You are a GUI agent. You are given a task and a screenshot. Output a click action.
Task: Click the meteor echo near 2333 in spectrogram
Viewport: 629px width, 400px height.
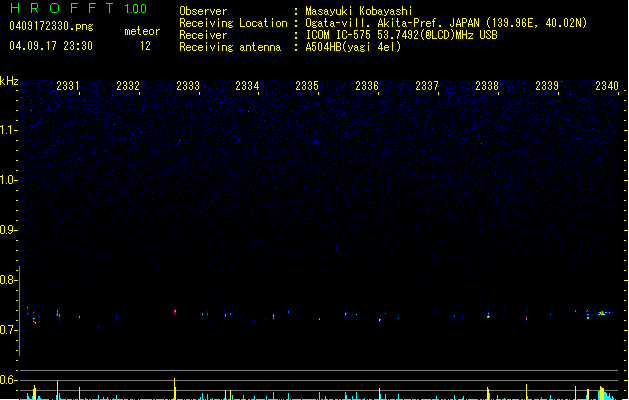(175, 312)
